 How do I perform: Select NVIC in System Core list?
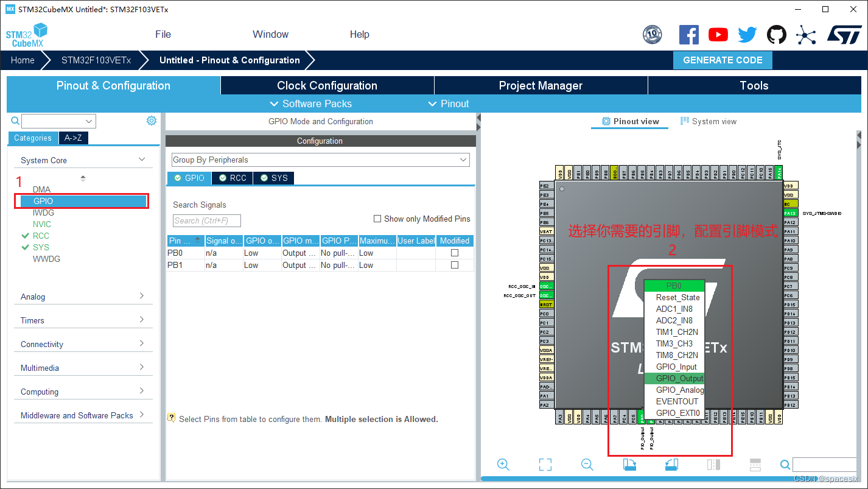[x=42, y=224]
